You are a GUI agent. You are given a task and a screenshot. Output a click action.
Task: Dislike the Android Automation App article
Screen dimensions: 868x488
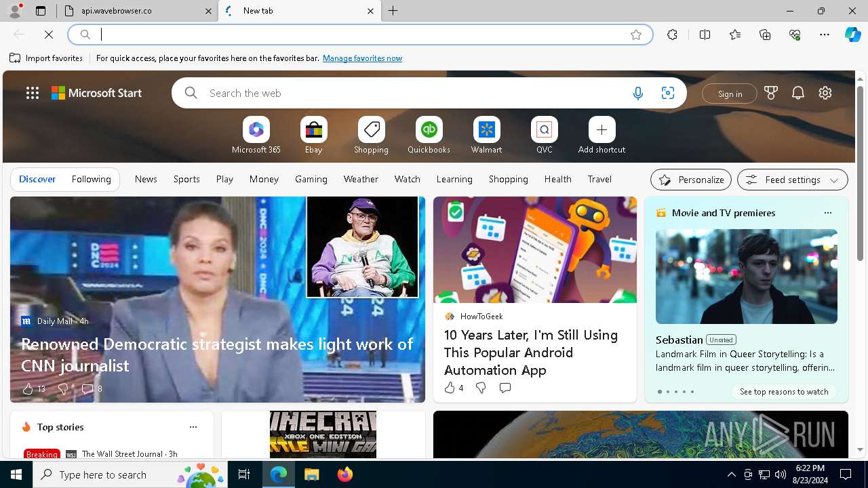click(481, 388)
